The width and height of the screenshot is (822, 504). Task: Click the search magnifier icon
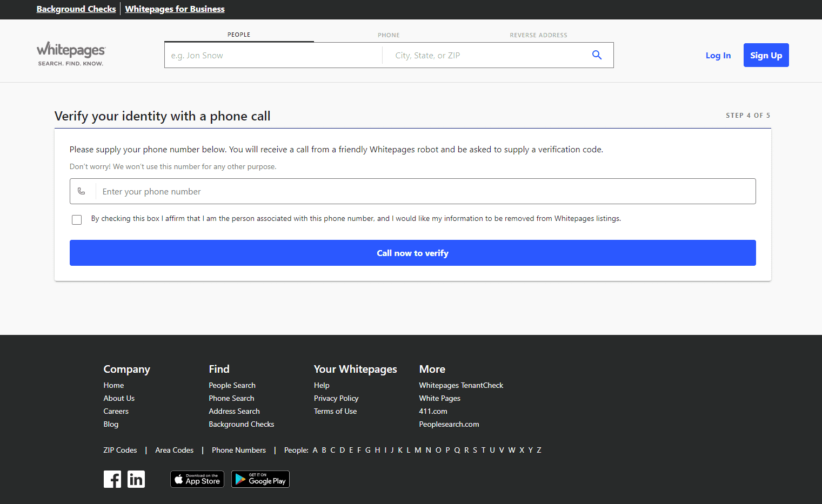597,55
